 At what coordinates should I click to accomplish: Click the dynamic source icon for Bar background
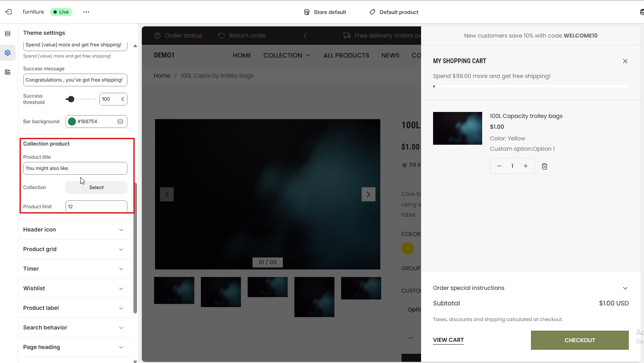(120, 122)
